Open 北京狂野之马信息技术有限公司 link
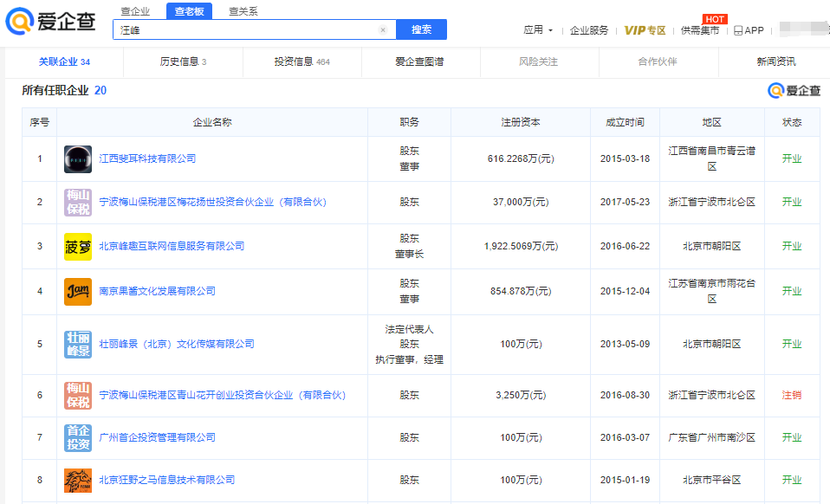The width and height of the screenshot is (830, 504). point(166,480)
